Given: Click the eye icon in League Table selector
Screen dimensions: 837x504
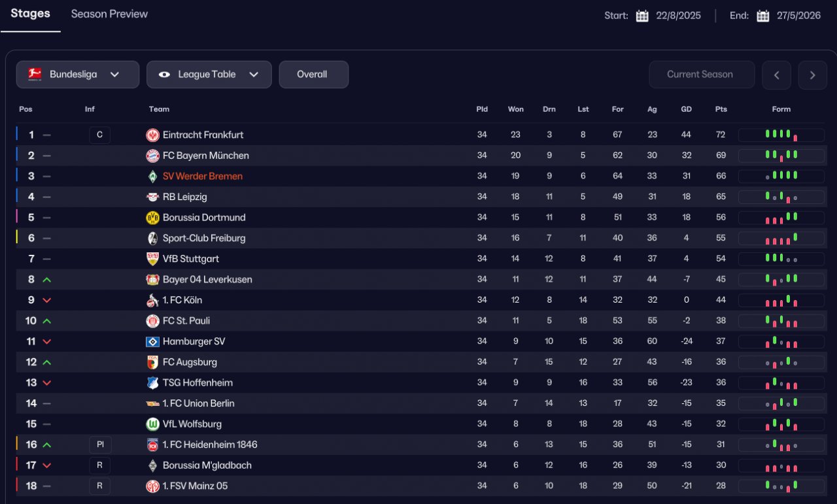Looking at the screenshot, I should (164, 75).
